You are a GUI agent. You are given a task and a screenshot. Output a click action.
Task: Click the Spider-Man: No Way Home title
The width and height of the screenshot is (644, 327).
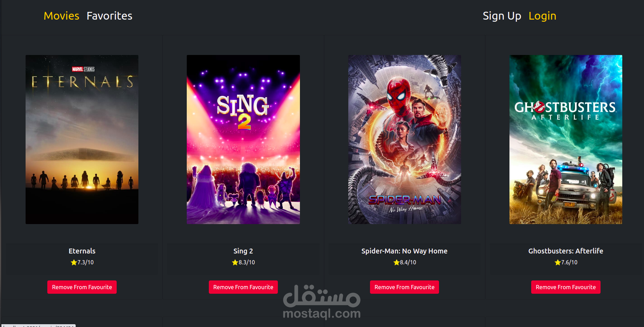(404, 251)
